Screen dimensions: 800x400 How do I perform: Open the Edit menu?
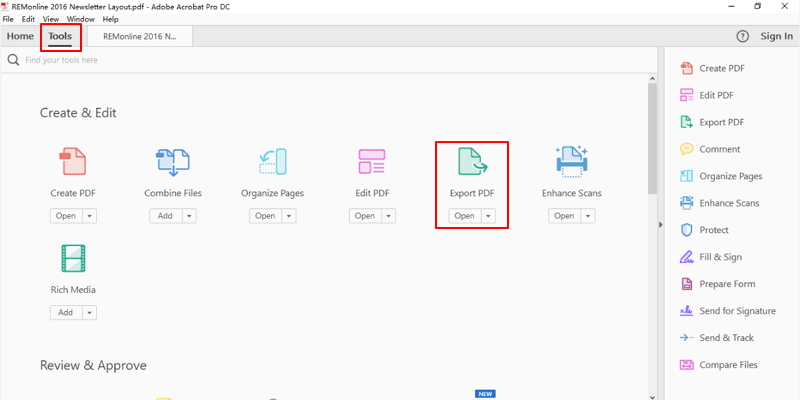click(28, 19)
